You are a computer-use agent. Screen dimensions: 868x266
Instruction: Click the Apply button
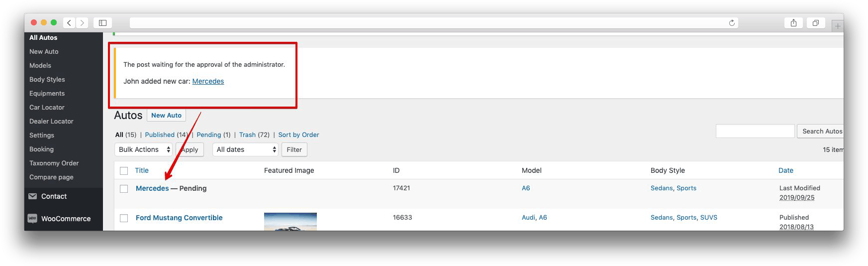[190, 149]
